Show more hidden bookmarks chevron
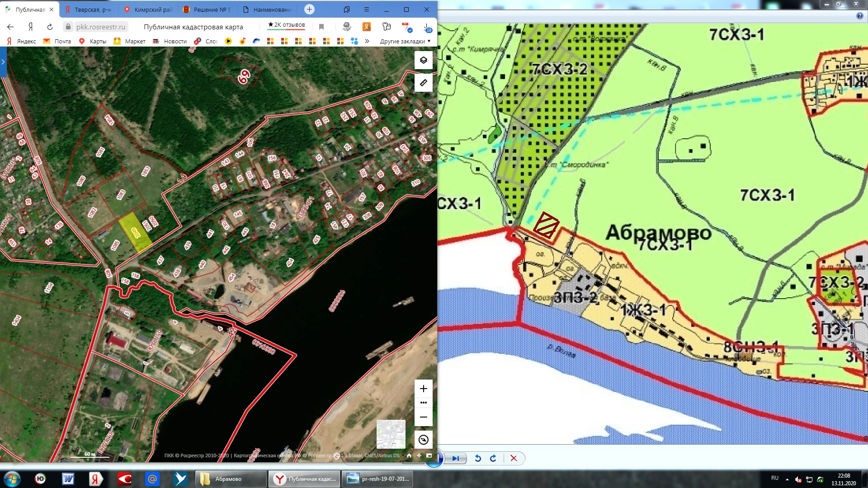868x488 pixels. coord(367,41)
